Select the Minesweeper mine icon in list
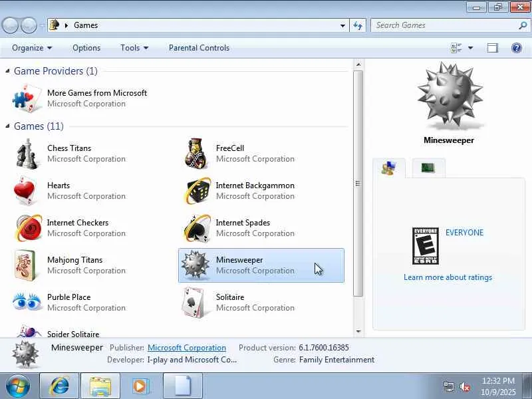Screen dimensions: 532x399 pyautogui.click(x=195, y=265)
